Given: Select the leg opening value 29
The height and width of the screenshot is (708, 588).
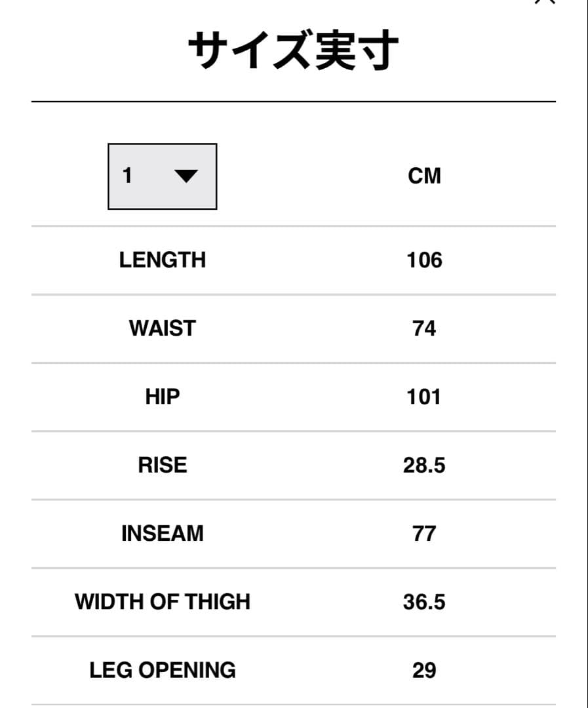Looking at the screenshot, I should (424, 670).
